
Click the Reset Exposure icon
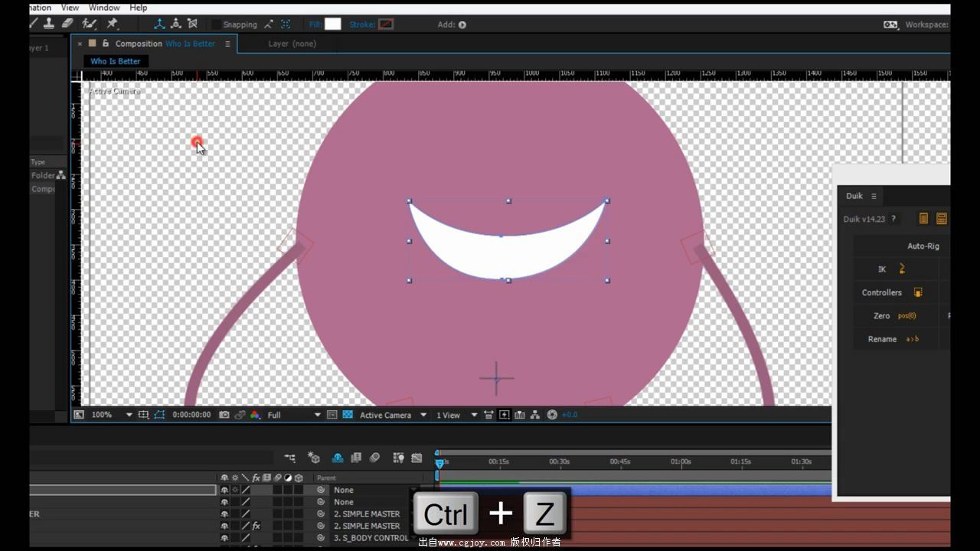point(552,415)
